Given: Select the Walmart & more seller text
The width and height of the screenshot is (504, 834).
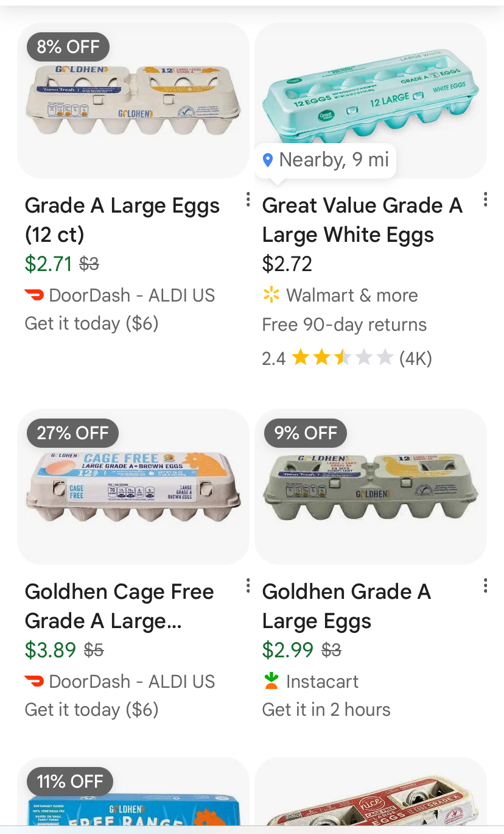Looking at the screenshot, I should click(x=352, y=295).
